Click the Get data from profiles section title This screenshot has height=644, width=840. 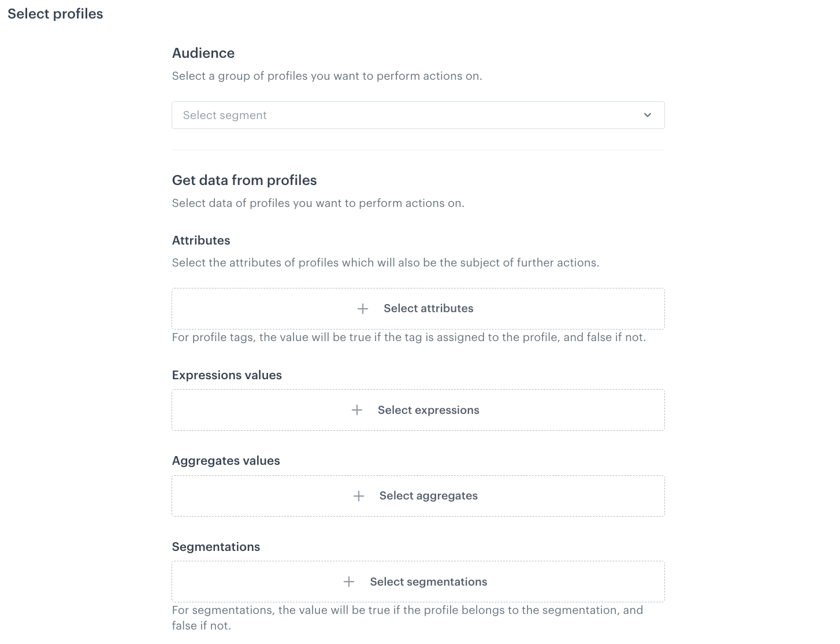pos(244,180)
